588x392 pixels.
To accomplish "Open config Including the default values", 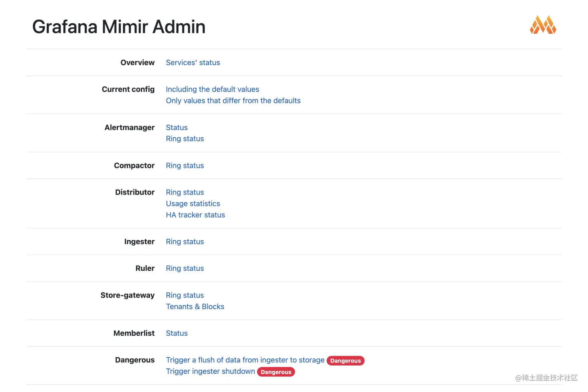I will click(x=212, y=89).
